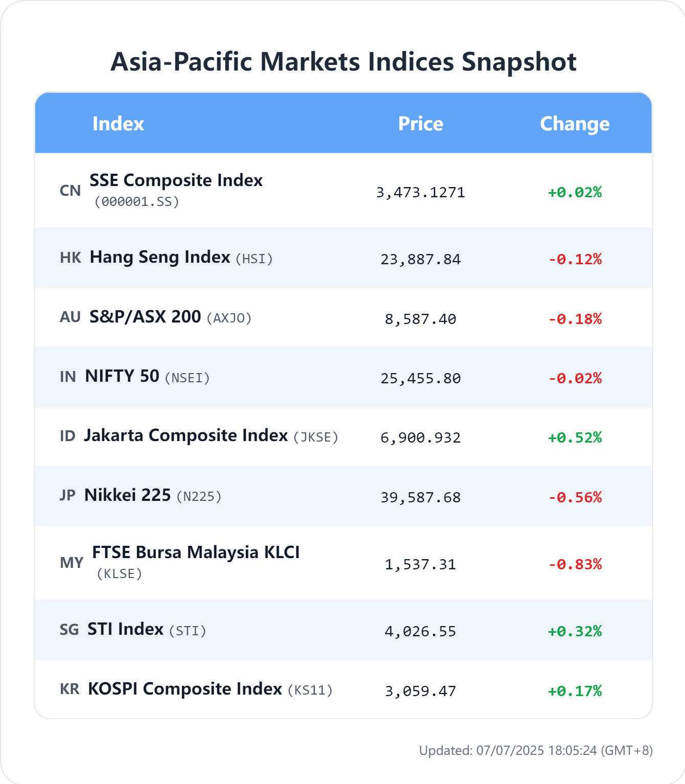Click the JP country code badge

pos(67,495)
